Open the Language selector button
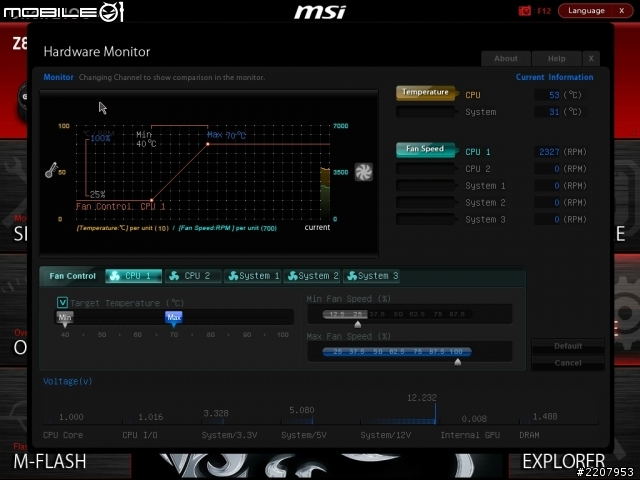Screen dimensions: 640x480 point(587,11)
